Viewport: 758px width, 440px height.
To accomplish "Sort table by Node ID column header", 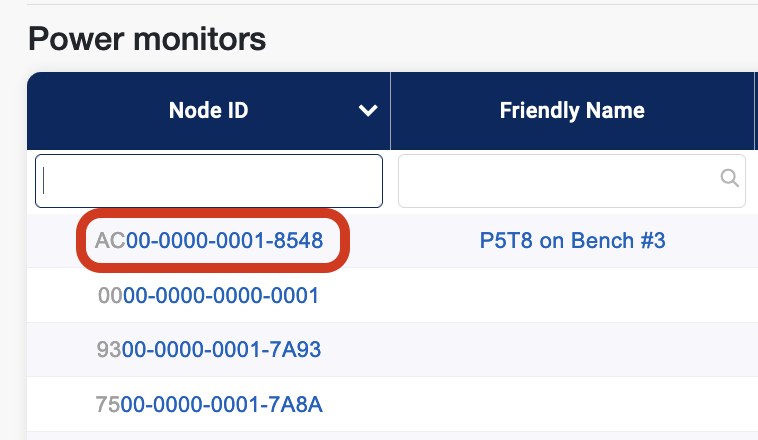I will pyautogui.click(x=208, y=111).
